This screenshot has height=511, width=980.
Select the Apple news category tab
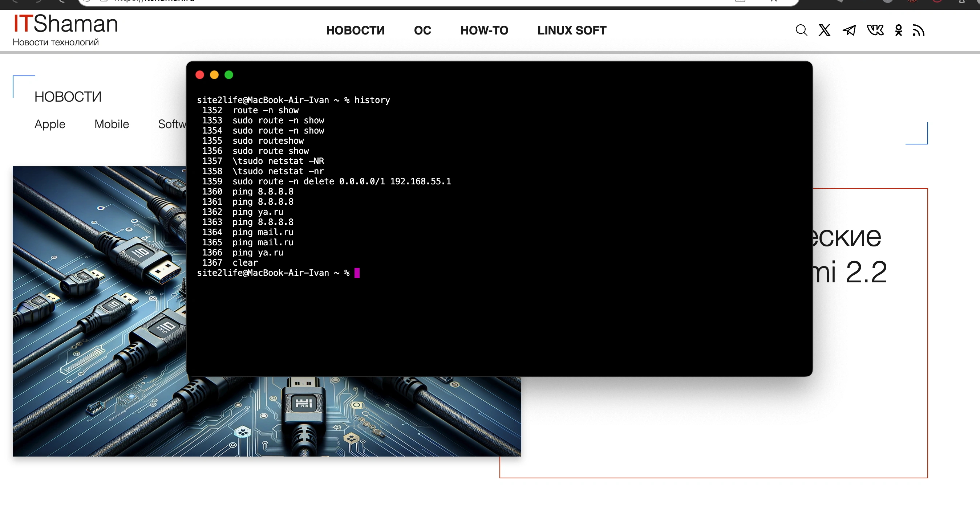[x=50, y=124]
